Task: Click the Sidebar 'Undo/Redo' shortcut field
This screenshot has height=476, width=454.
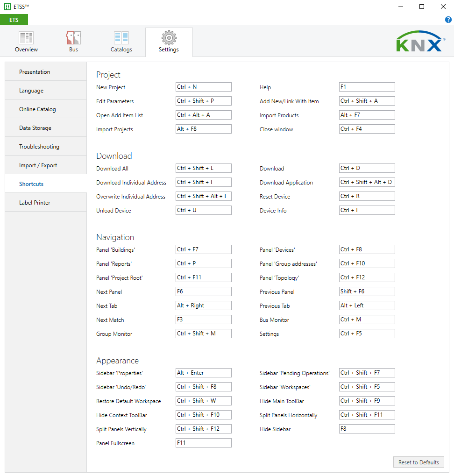Action: pos(203,387)
